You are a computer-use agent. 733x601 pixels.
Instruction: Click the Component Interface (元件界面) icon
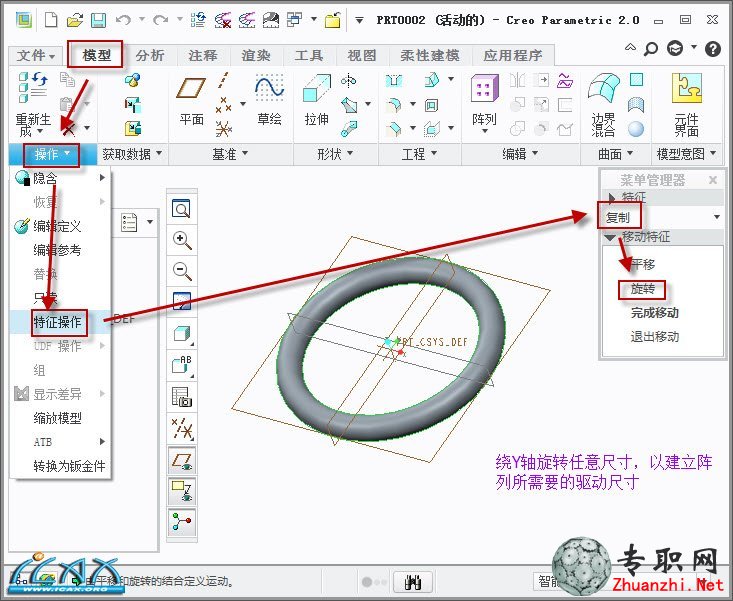[686, 105]
